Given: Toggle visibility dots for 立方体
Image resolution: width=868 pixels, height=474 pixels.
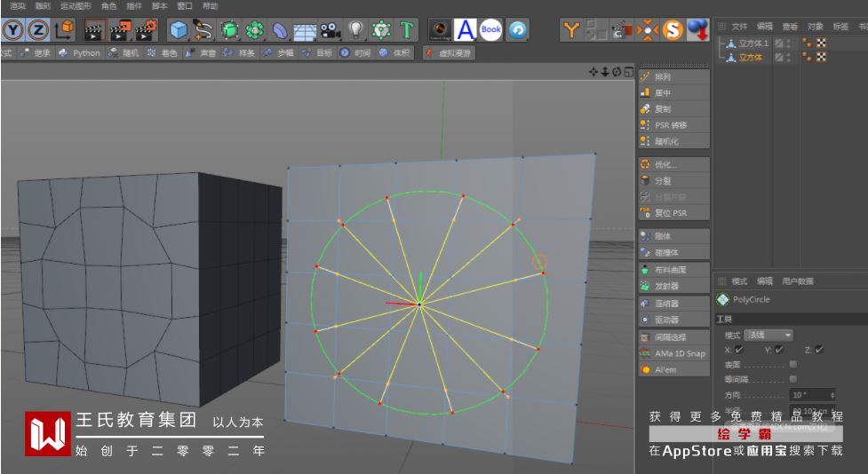Looking at the screenshot, I should [x=789, y=58].
